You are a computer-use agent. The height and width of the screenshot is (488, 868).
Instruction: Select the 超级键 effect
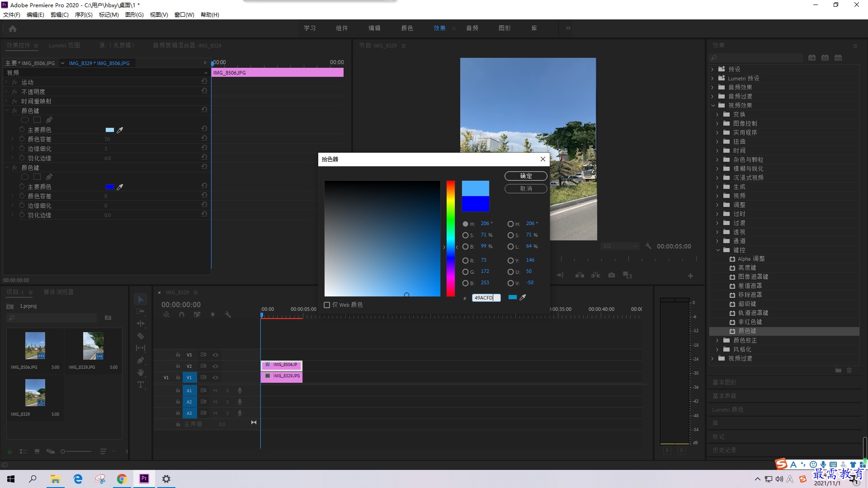(x=747, y=304)
